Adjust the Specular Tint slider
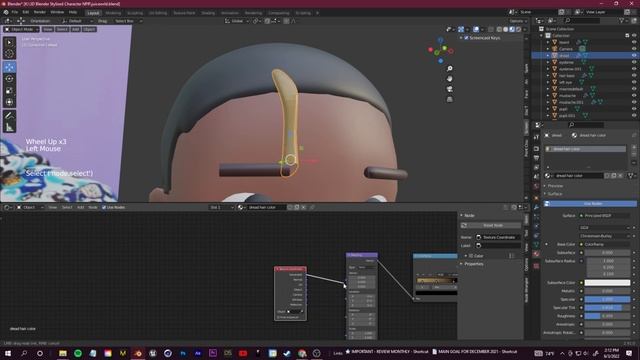Image resolution: width=640 pixels, height=360 pixels. click(x=607, y=308)
